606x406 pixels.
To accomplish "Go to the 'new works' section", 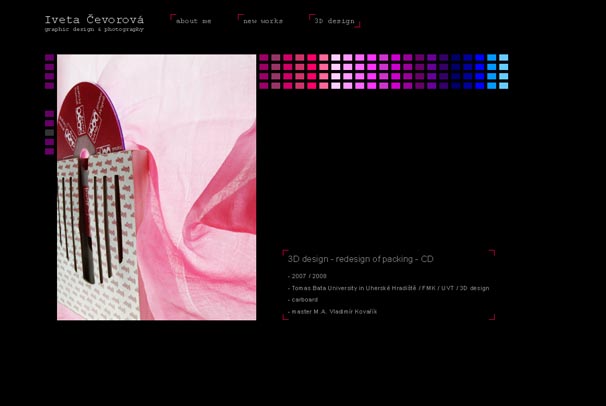I will pyautogui.click(x=262, y=20).
